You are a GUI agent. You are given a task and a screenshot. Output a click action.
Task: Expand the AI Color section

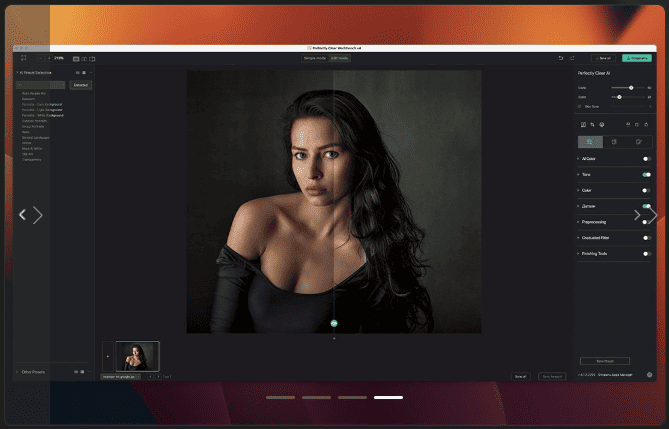click(x=578, y=159)
